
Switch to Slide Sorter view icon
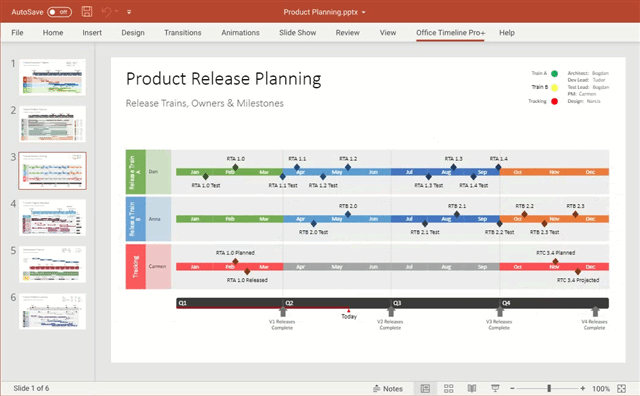tap(449, 389)
